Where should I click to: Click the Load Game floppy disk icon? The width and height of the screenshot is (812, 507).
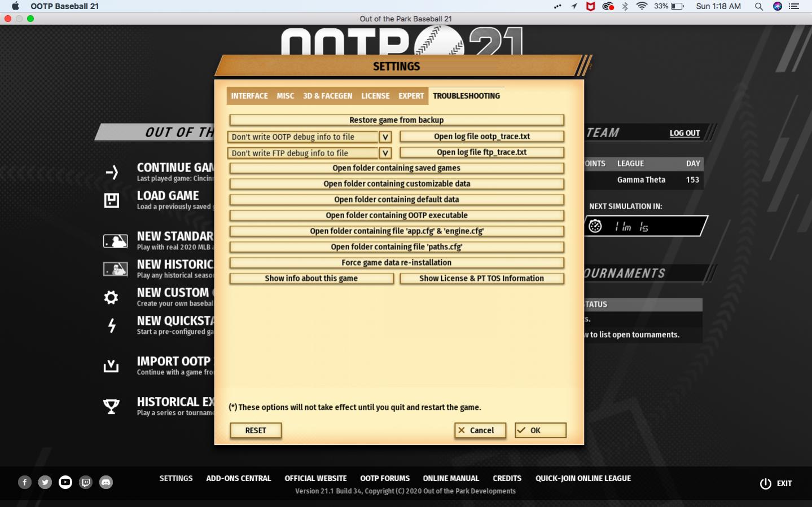coord(112,200)
